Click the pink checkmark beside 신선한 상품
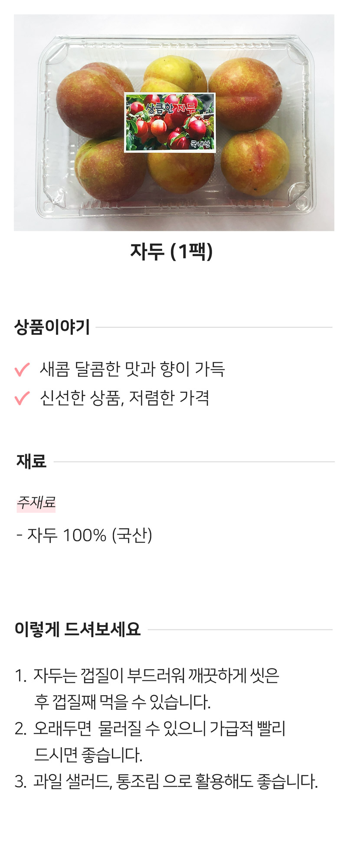The height and width of the screenshot is (868, 347). (x=22, y=398)
